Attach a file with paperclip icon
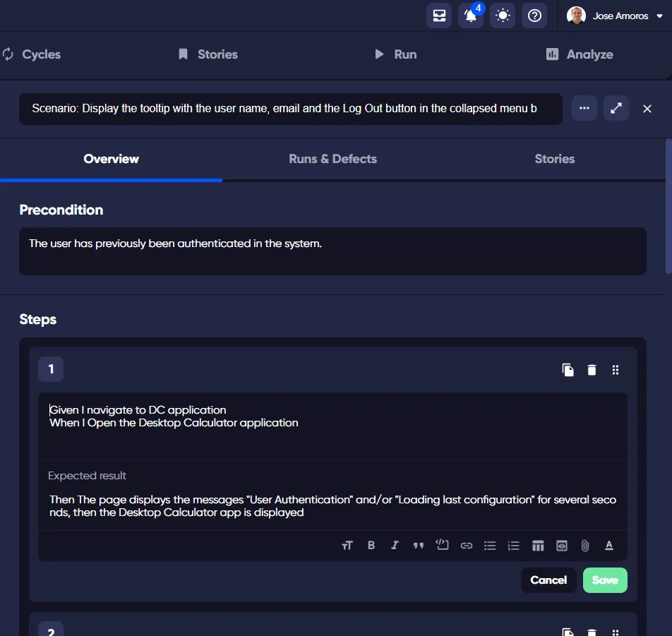672x636 pixels. [585, 546]
